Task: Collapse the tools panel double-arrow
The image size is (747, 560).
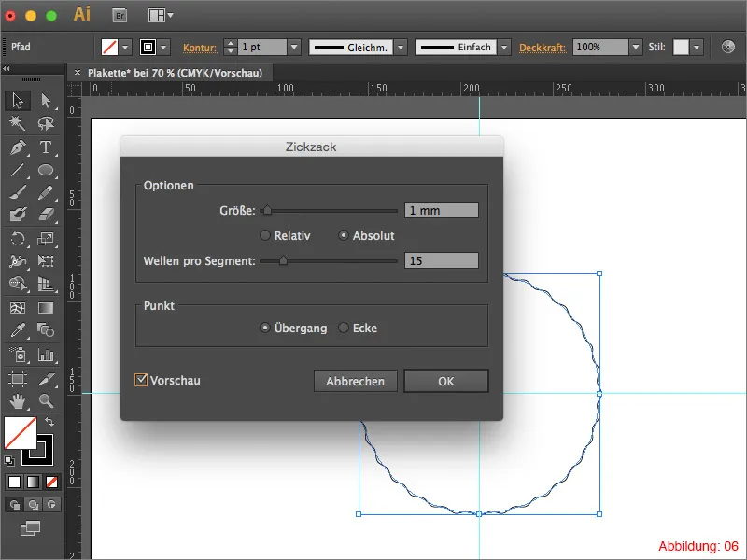Action: coord(7,69)
